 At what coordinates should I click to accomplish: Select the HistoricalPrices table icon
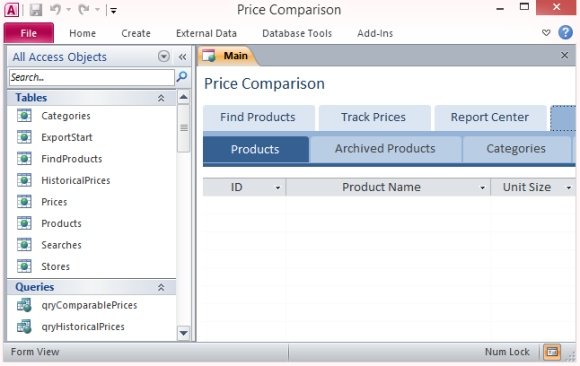tap(24, 180)
